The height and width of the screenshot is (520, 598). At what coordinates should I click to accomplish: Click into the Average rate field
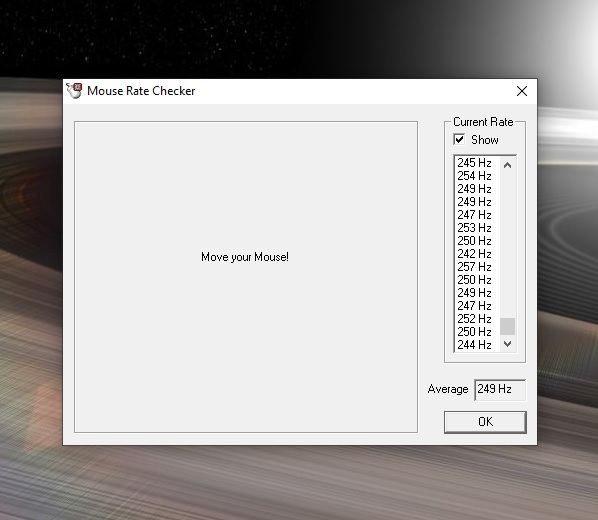coord(500,390)
